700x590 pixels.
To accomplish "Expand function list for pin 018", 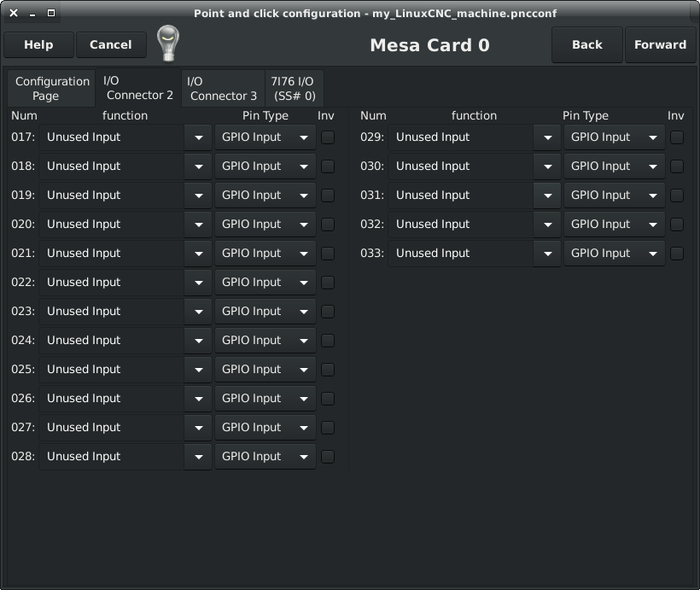I will (198, 166).
